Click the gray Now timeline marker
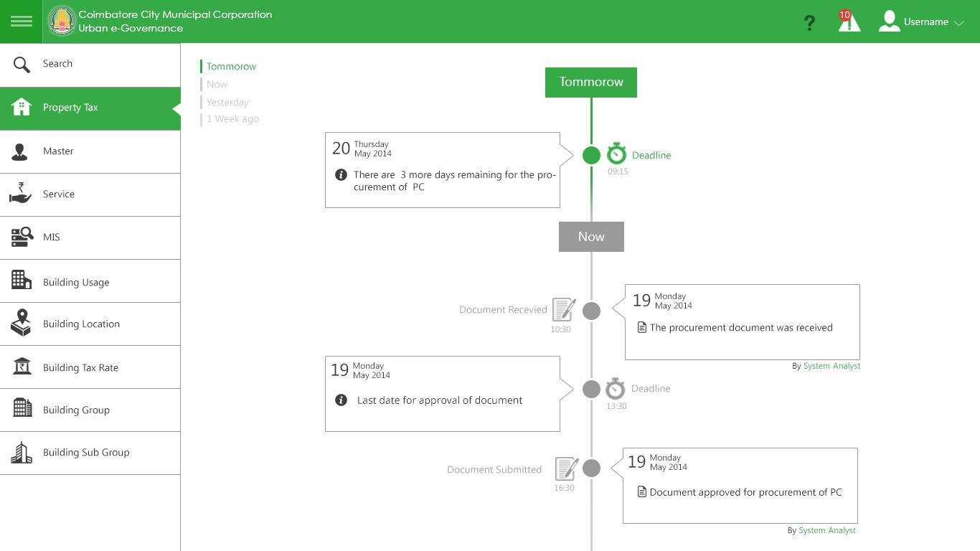 pos(591,237)
